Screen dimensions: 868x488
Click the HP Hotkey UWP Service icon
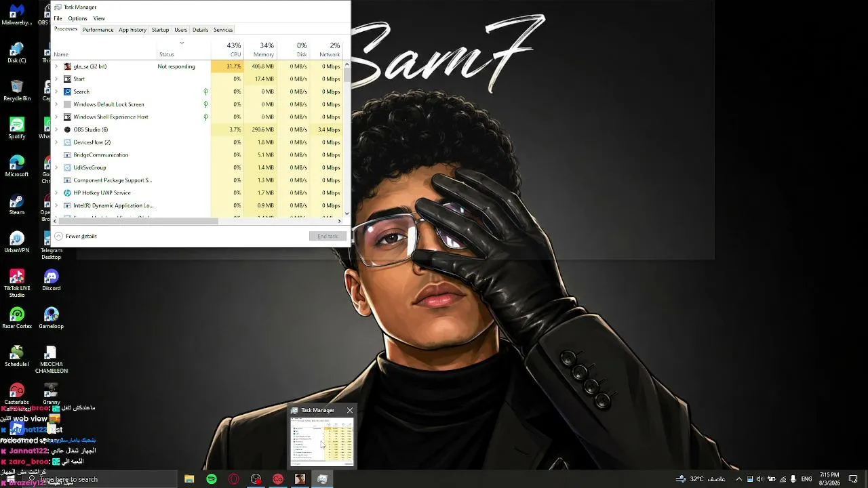coord(67,192)
